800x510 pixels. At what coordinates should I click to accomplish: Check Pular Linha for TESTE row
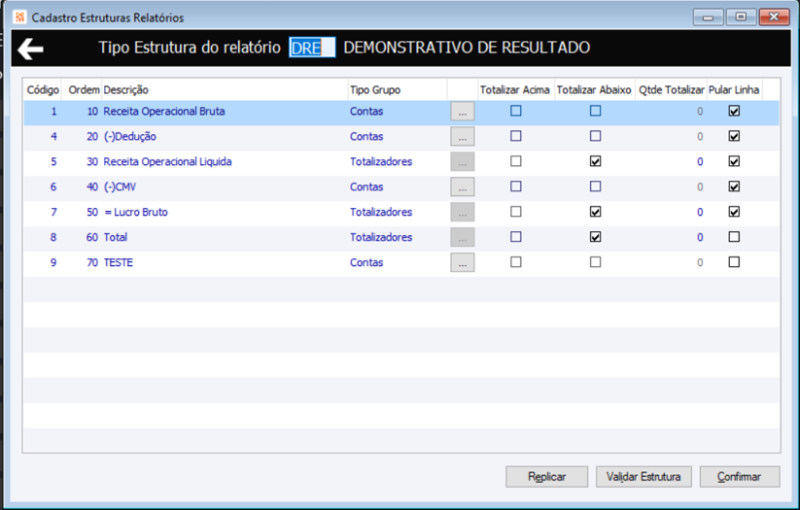pyautogui.click(x=734, y=262)
